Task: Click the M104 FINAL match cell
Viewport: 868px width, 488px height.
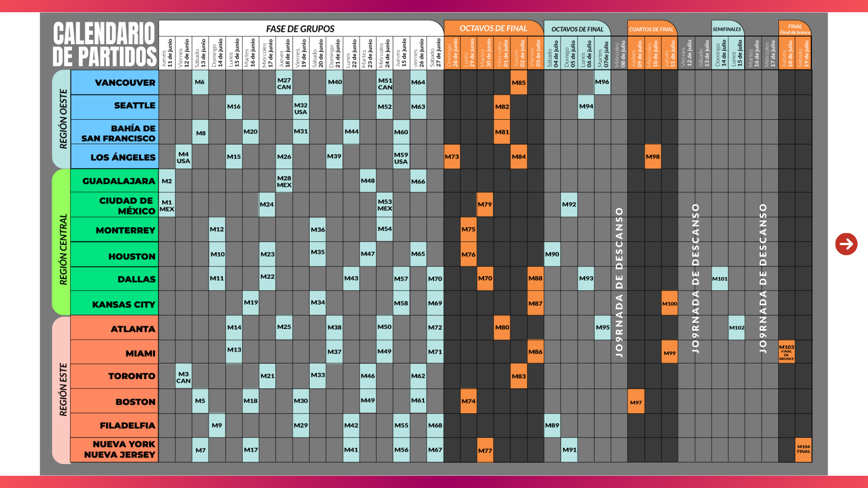Action: coord(803,449)
